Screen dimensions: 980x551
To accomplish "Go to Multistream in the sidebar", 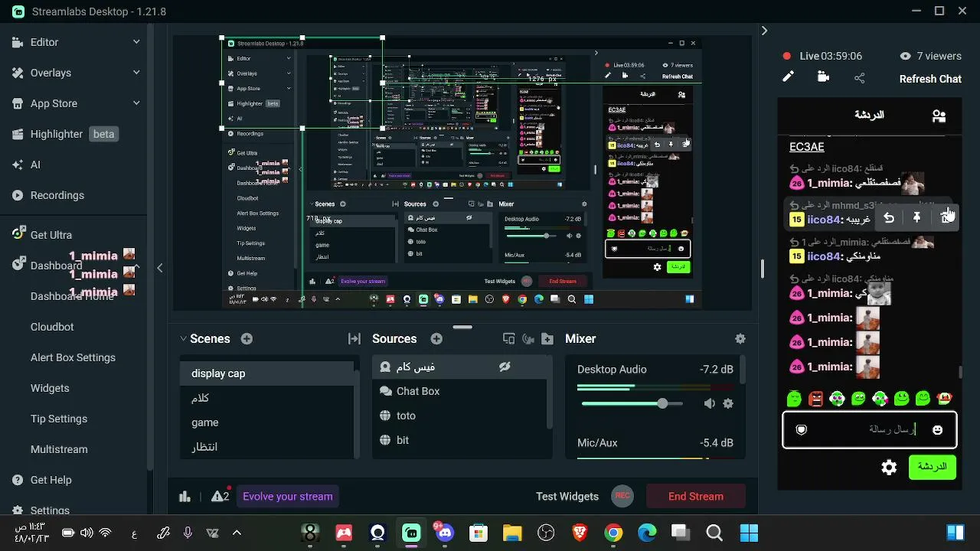I will 59,449.
